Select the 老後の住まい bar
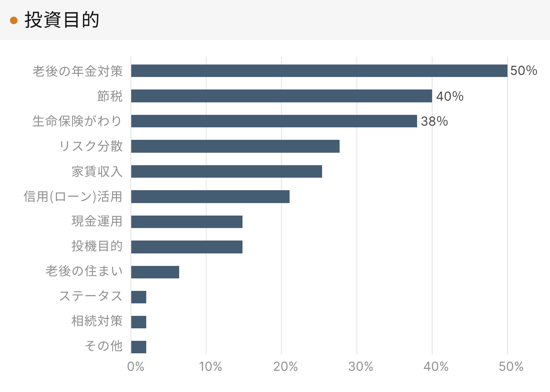 [155, 272]
